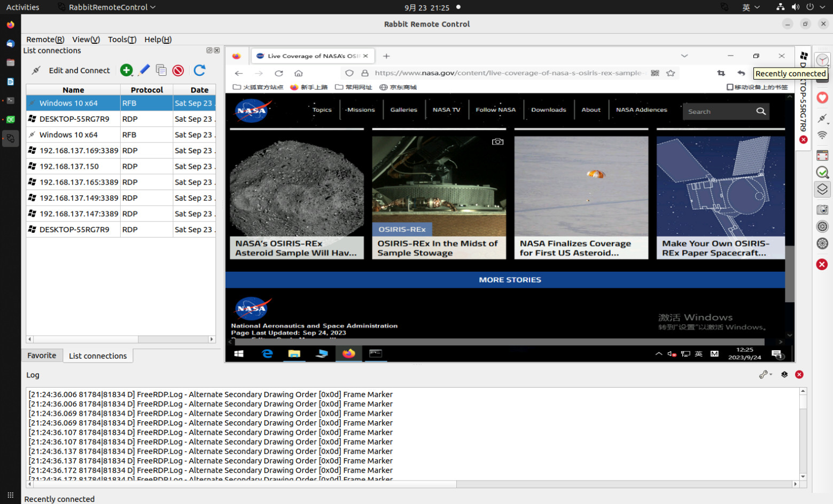Open the View menu
The image size is (833, 504).
[x=86, y=40]
